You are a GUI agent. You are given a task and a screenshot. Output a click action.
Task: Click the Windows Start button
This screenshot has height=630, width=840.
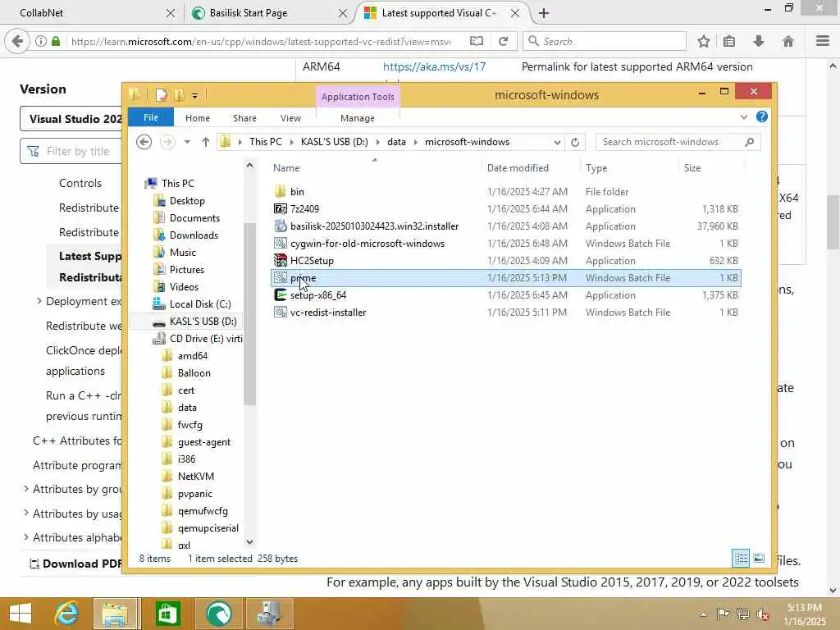coord(21,614)
